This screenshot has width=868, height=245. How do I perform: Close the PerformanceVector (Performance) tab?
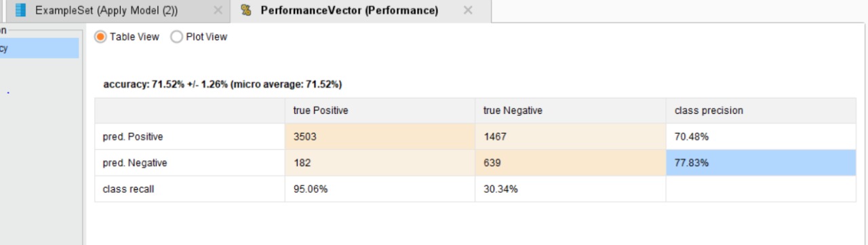(468, 10)
